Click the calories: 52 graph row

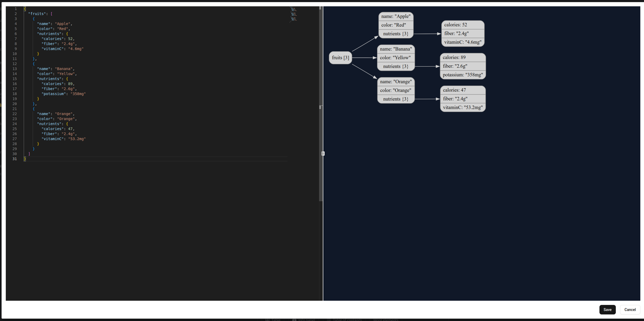463,25
